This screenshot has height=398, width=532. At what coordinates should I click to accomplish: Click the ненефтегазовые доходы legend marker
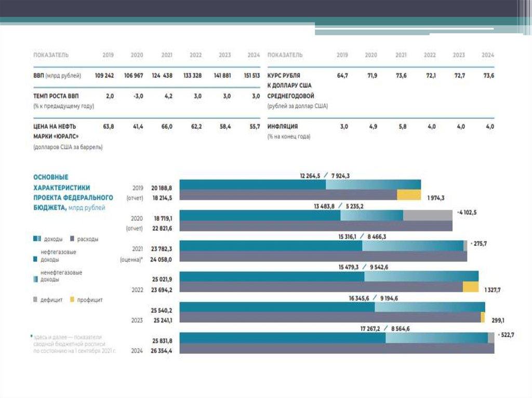click(35, 279)
